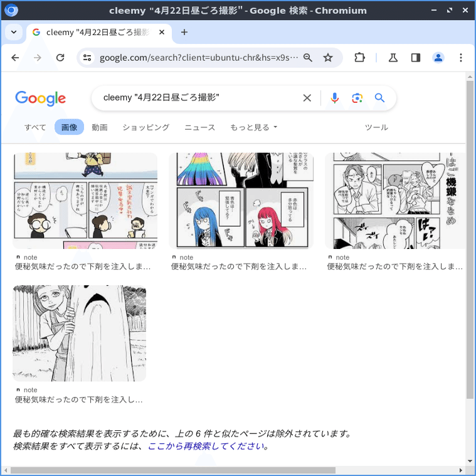Viewport: 476px width, 476px height.
Task: Click note source under first image
Action: (x=27, y=257)
